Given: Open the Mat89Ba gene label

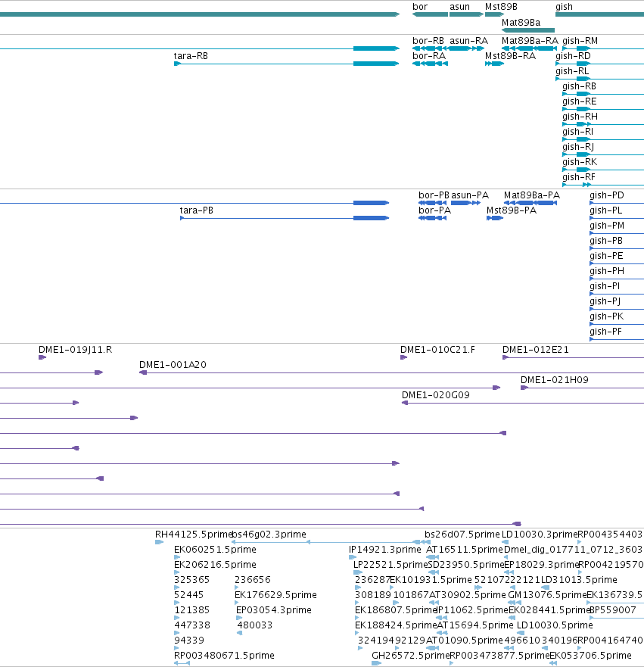Looking at the screenshot, I should (x=521, y=23).
